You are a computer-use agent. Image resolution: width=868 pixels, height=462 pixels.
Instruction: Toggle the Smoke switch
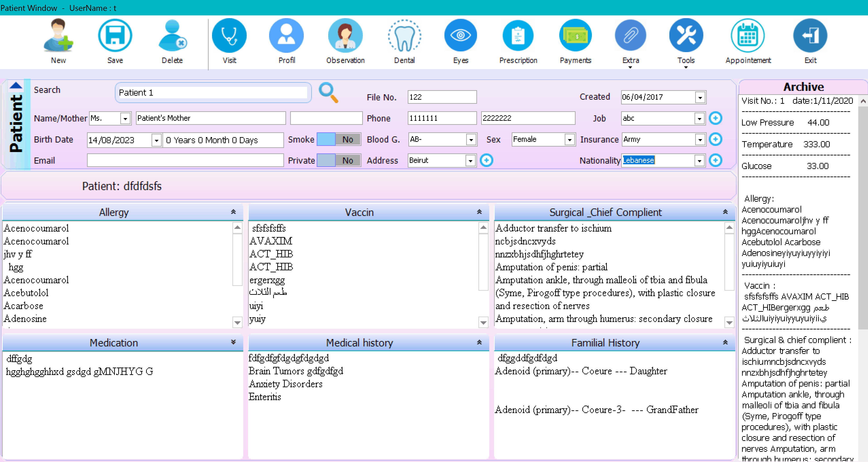339,139
